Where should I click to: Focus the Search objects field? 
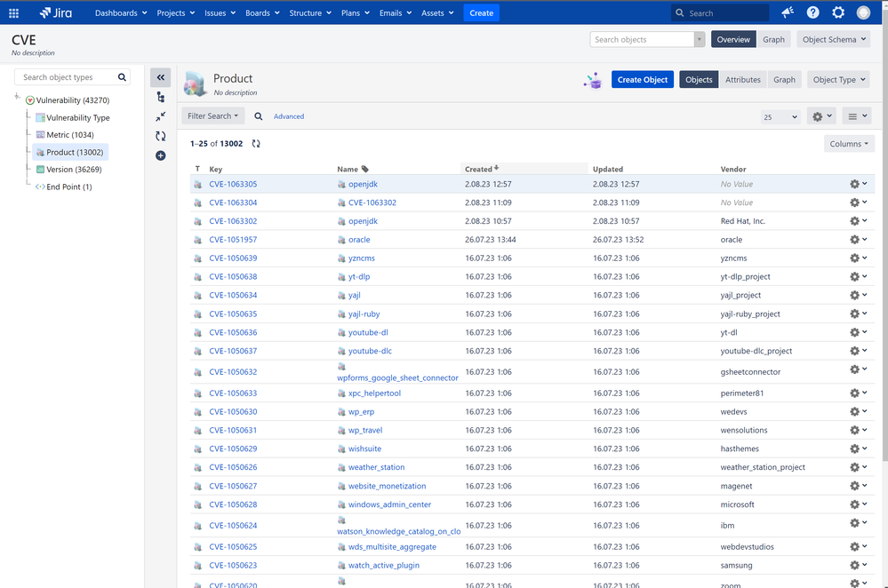(642, 40)
